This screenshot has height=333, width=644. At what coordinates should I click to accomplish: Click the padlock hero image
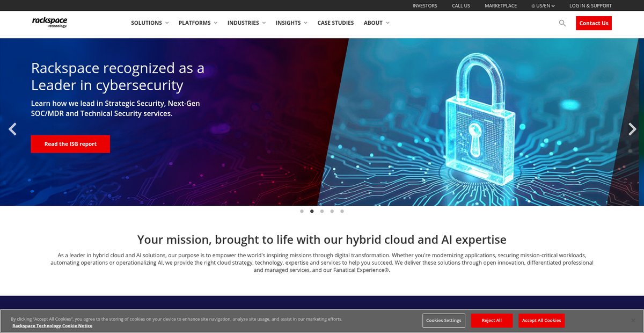pyautogui.click(x=479, y=121)
